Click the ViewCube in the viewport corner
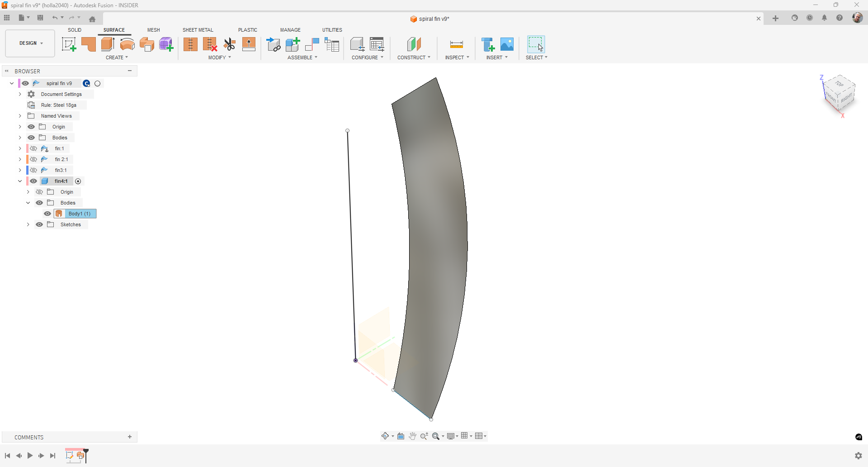Viewport: 868px width, 467px height. (839, 93)
